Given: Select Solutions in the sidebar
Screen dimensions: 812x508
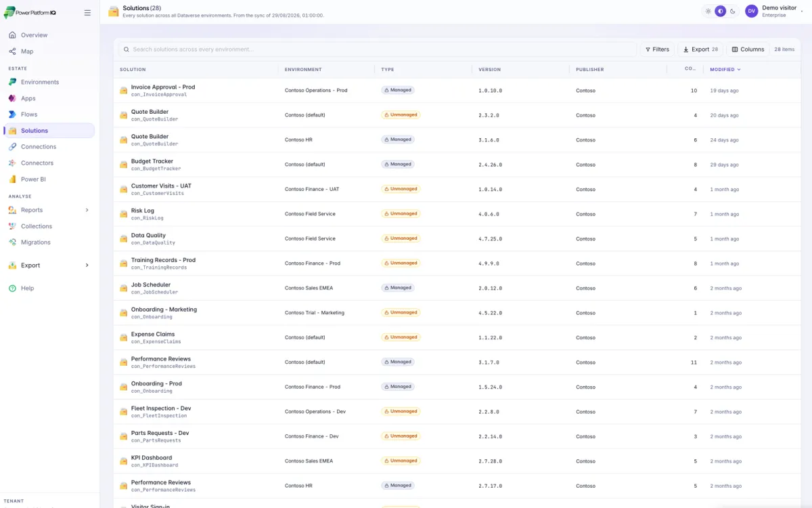Looking at the screenshot, I should pos(49,131).
